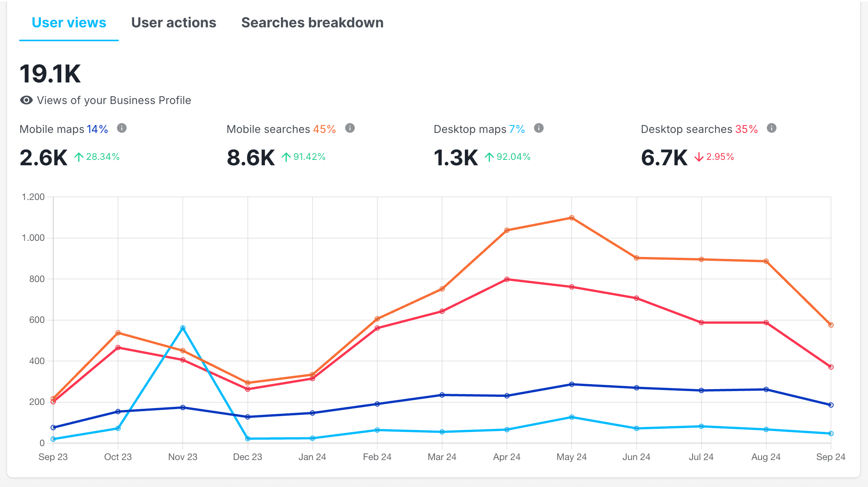The image size is (868, 487).
Task: Click green up arrow by 28.34%
Action: click(79, 157)
